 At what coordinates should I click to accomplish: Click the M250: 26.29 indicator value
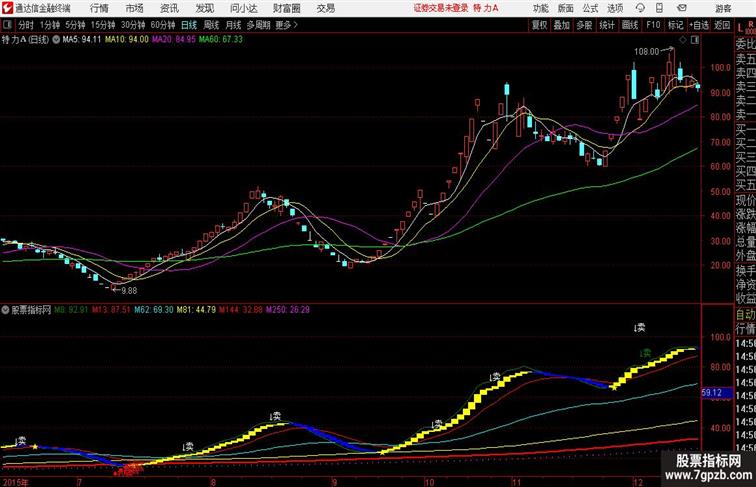point(288,310)
